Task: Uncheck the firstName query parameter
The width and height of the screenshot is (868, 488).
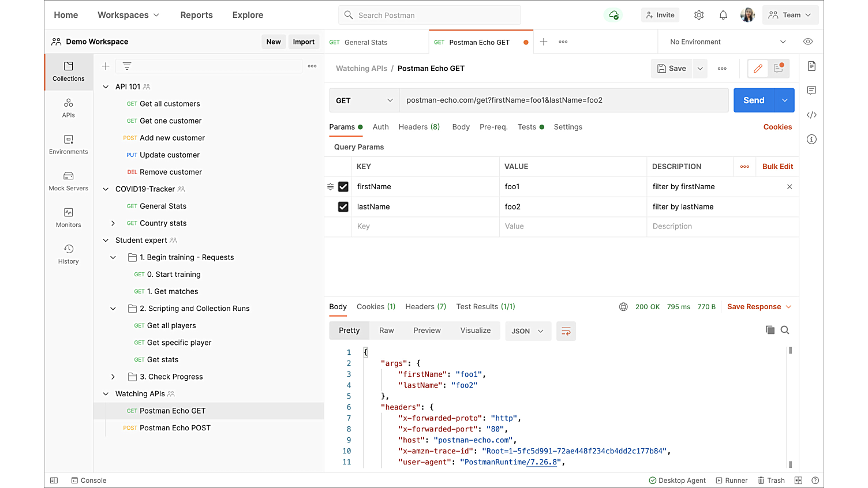Action: click(x=343, y=187)
